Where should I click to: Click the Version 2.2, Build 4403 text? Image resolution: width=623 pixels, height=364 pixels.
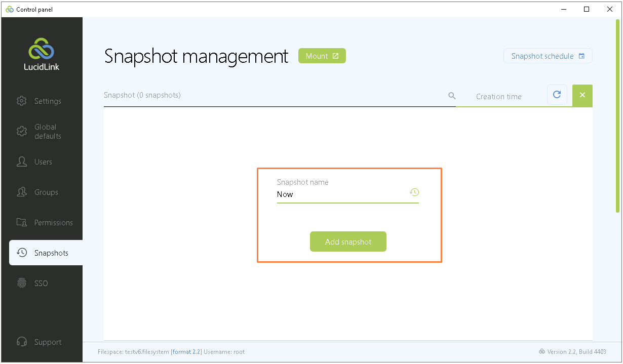point(577,352)
